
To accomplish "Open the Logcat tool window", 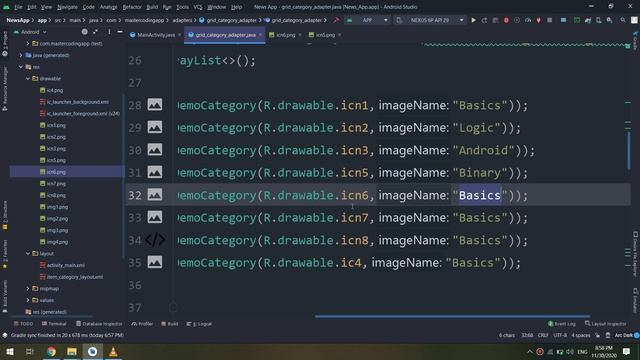I will coord(199,324).
